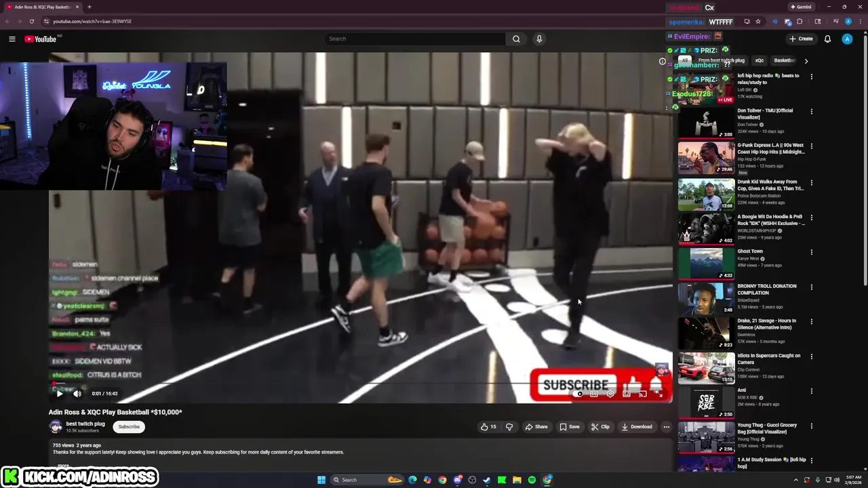868x488 pixels.
Task: Switch player to theater mode
Action: coord(627,394)
